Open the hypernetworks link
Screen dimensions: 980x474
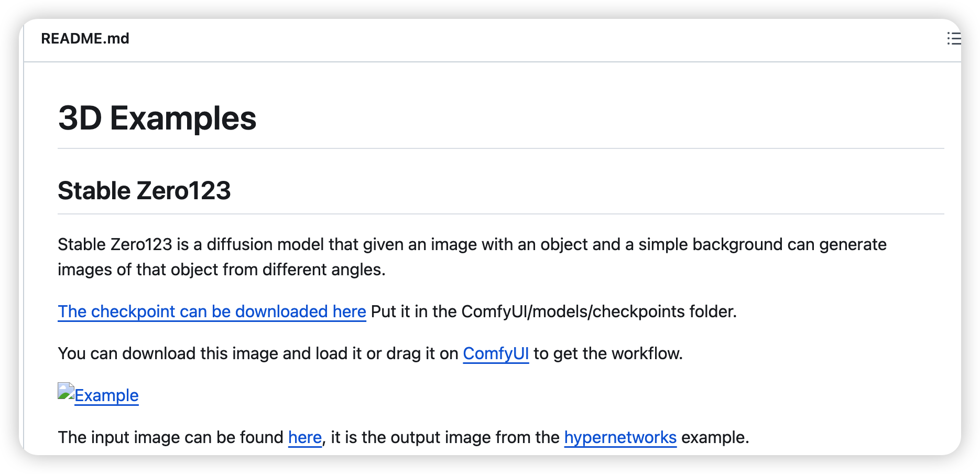(x=620, y=437)
